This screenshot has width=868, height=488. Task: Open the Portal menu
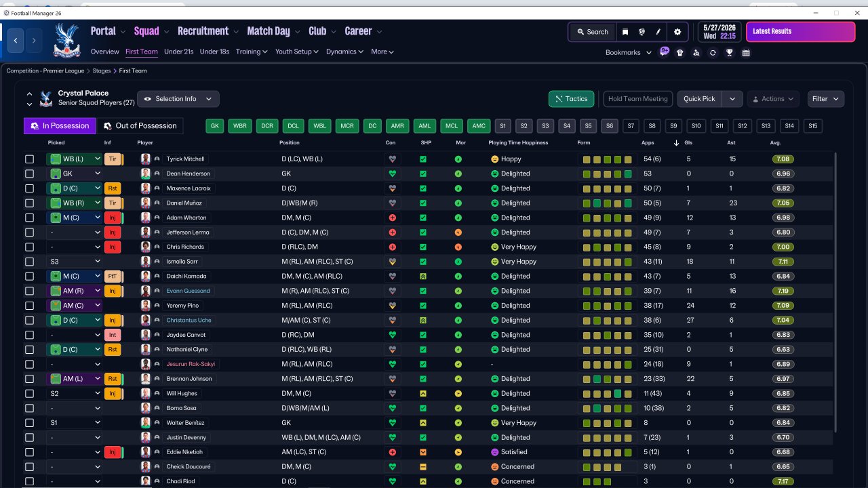click(x=108, y=31)
